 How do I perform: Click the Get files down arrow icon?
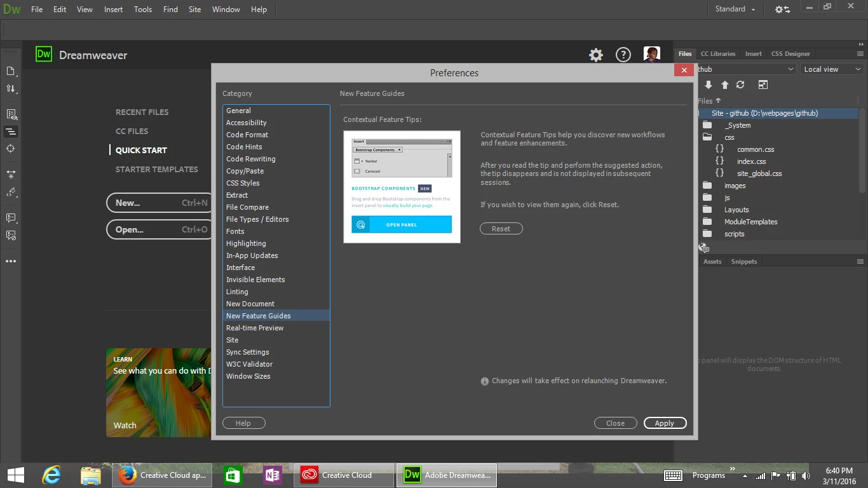tap(709, 85)
